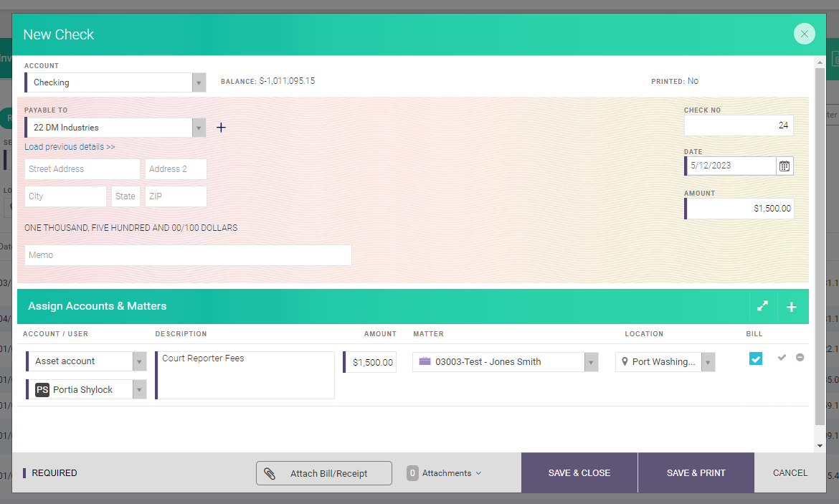Click the check Amount field $1,500.00
The image size is (839, 504).
coord(739,209)
